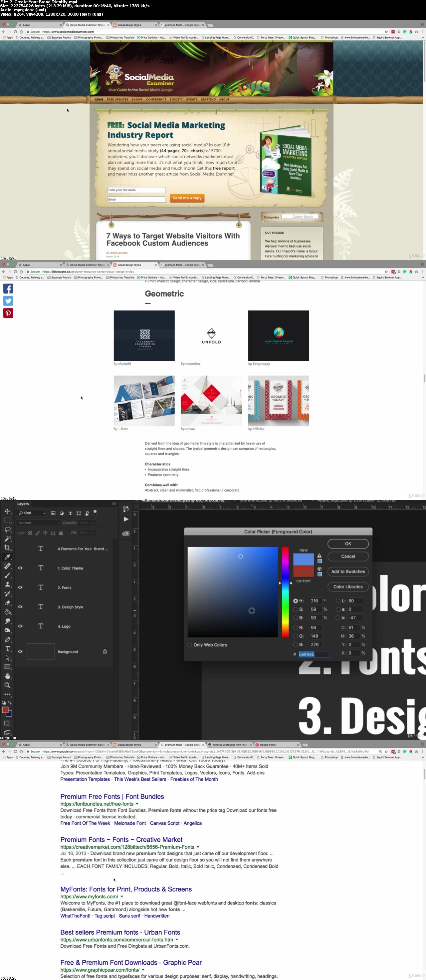Select the Horizontal Type tool in toolbar
426x980 pixels.
point(7,649)
